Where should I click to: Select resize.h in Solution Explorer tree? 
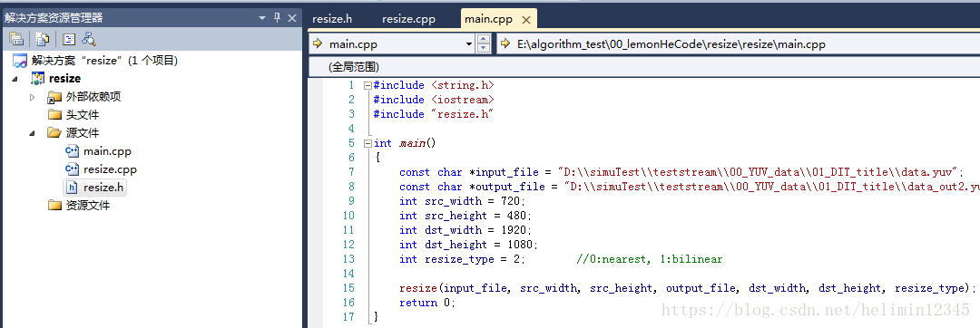[95, 187]
